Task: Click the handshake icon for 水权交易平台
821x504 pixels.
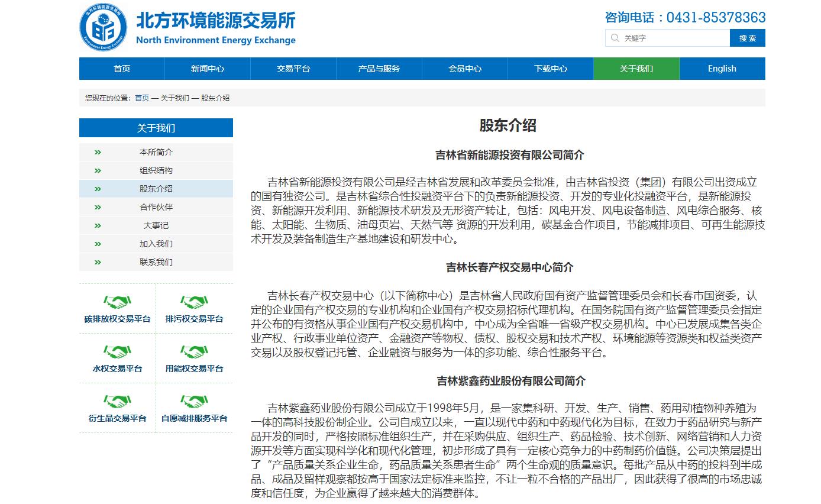Action: pos(117,352)
